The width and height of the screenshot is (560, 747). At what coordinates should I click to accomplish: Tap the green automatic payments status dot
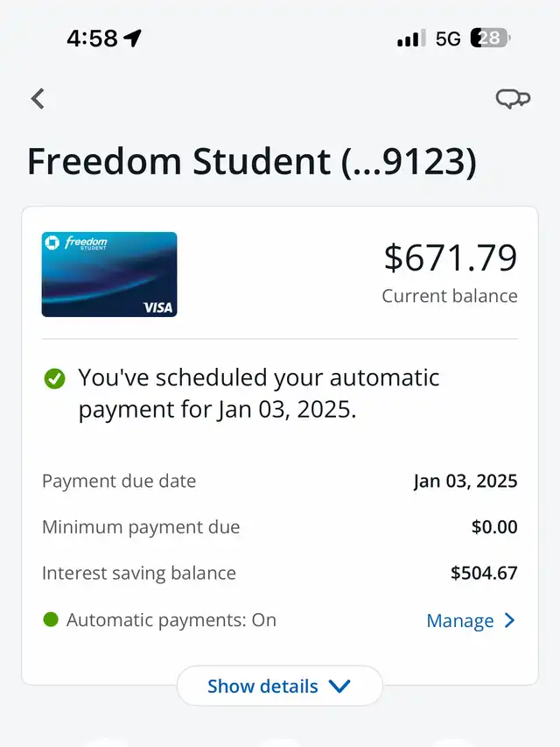51,620
